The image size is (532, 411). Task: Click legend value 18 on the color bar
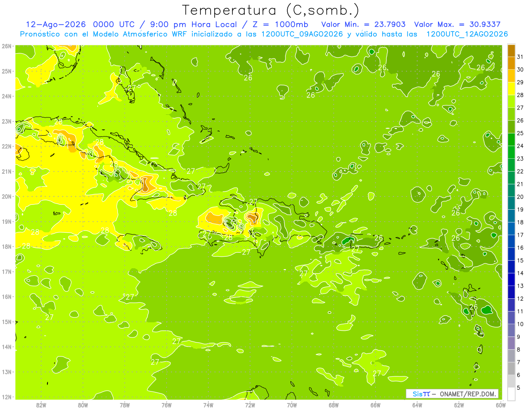pos(520,223)
